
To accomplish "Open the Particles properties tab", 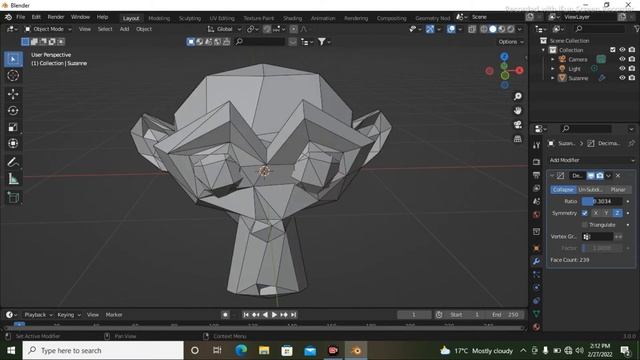I will point(536,274).
